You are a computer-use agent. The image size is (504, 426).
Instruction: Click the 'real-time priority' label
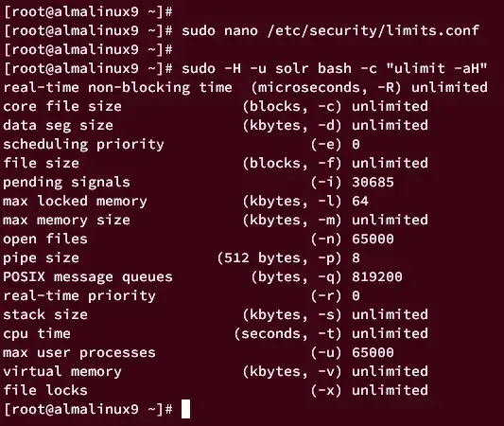click(79, 296)
